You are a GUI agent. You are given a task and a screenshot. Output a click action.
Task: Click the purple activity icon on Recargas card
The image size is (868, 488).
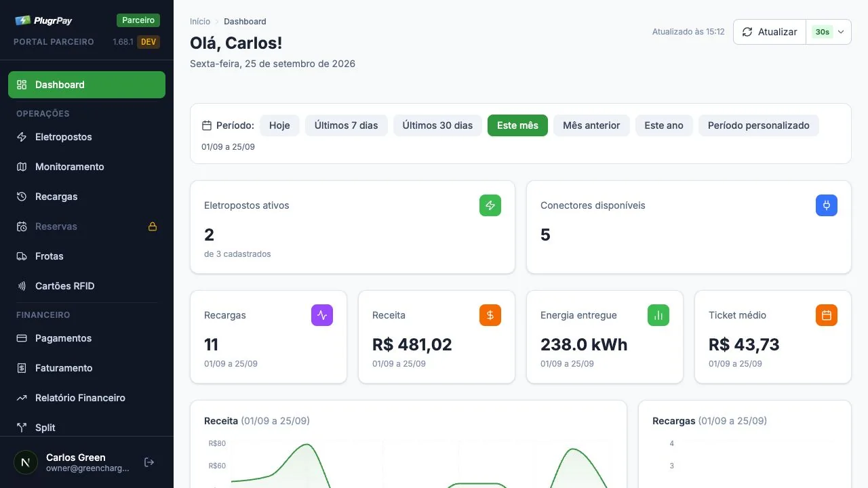tap(322, 315)
